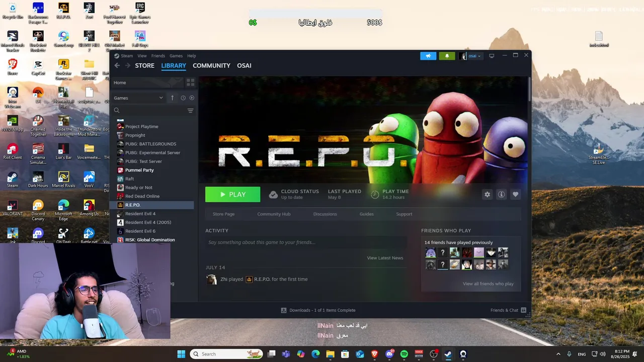Open R.E.P.O. Guides link
The width and height of the screenshot is (644, 362).
pos(366,214)
